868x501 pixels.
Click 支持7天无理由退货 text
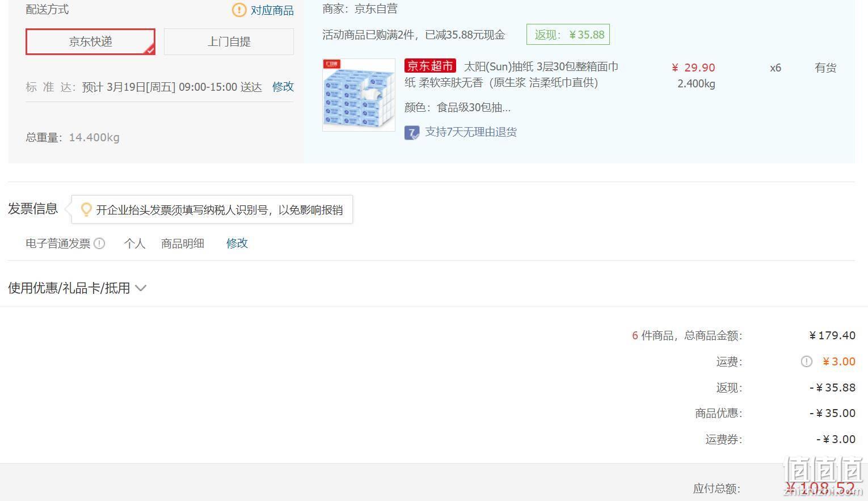tap(471, 132)
